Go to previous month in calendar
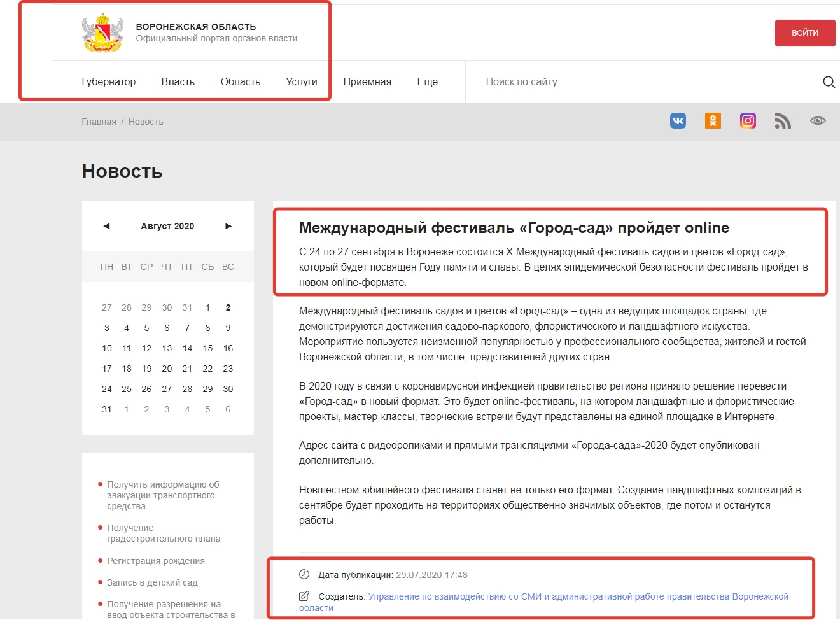Viewport: 840px width, 620px height. (106, 226)
